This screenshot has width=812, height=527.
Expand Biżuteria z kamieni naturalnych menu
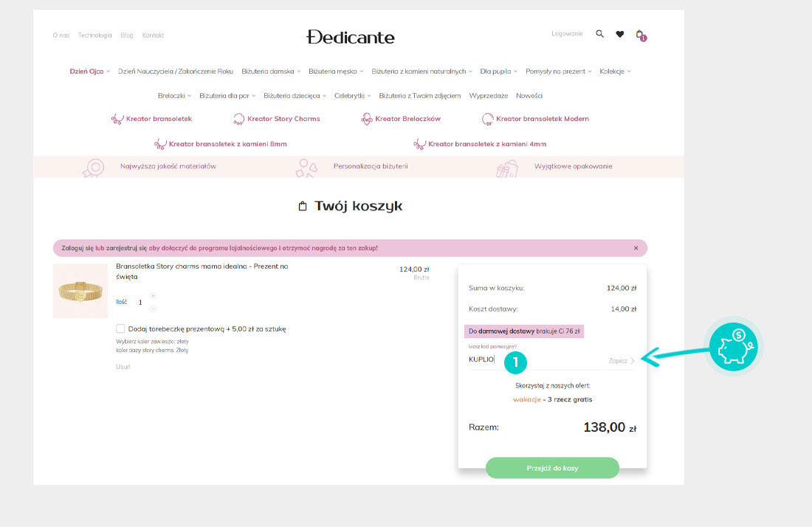[x=422, y=72]
